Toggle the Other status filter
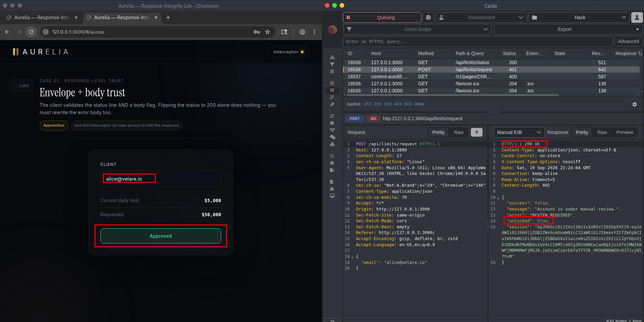Screen dimensions: 644x322 tap(419, 104)
